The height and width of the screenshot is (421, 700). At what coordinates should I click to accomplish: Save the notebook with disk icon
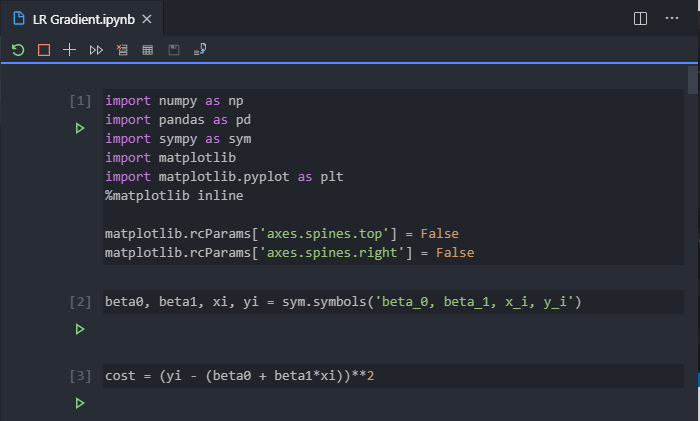pos(174,49)
